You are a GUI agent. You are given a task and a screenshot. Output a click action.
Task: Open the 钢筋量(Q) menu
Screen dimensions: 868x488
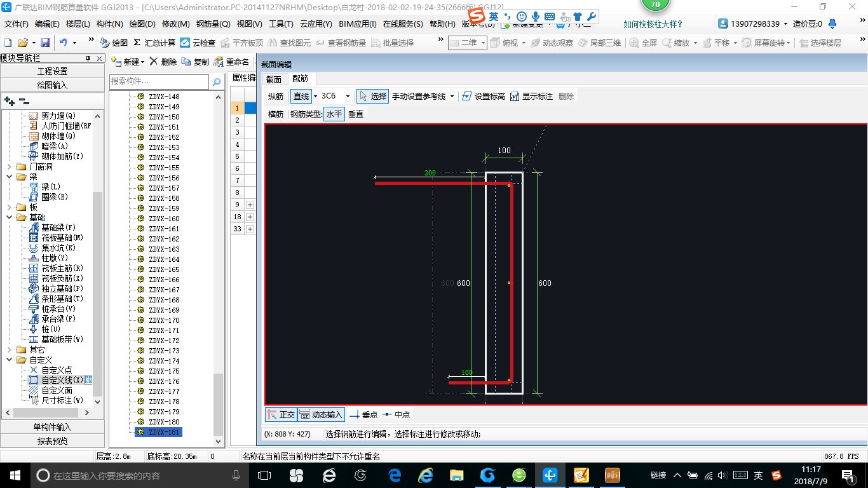[213, 24]
